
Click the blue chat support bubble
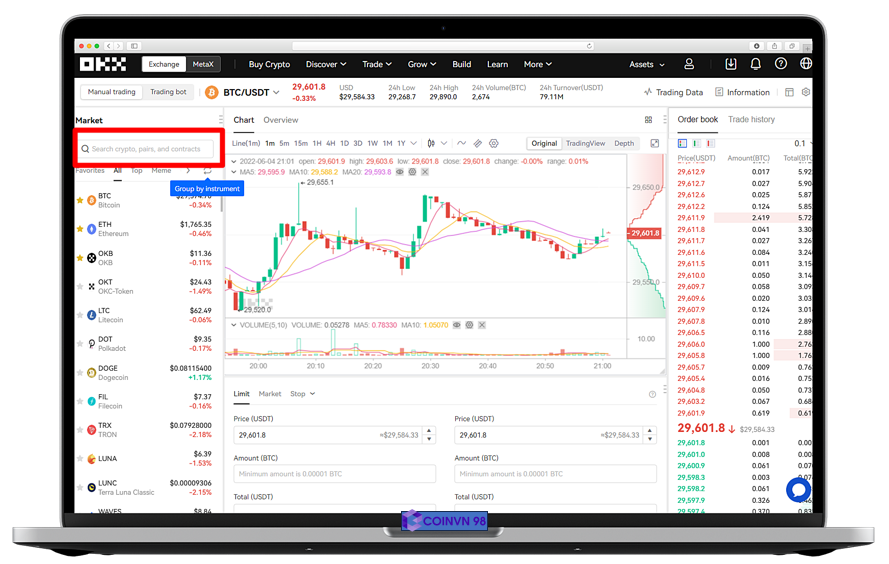click(797, 489)
